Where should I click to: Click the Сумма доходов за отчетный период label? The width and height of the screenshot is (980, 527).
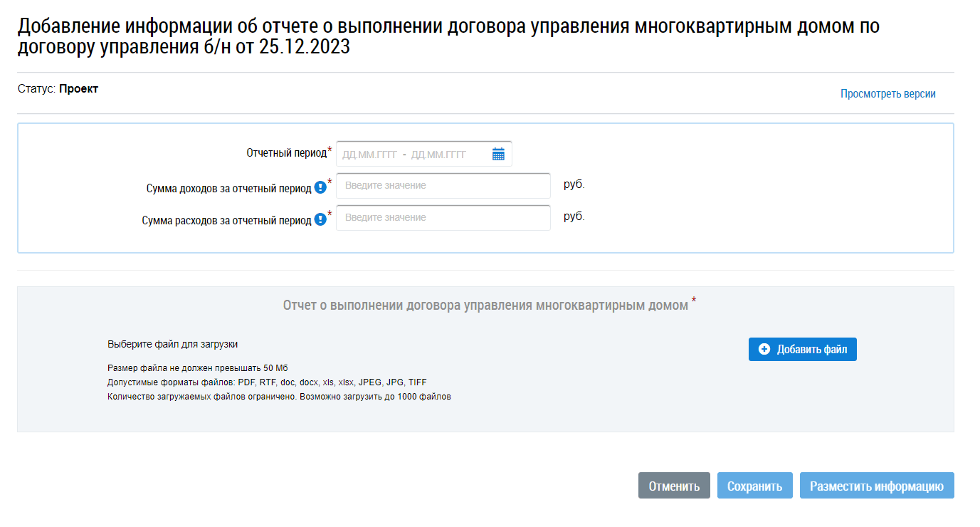pos(228,189)
